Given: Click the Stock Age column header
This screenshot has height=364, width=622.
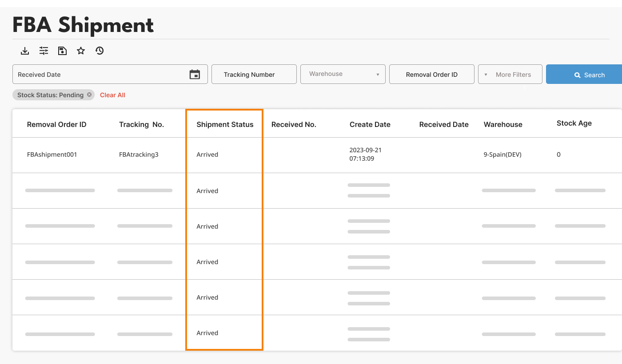Looking at the screenshot, I should click(x=574, y=123).
